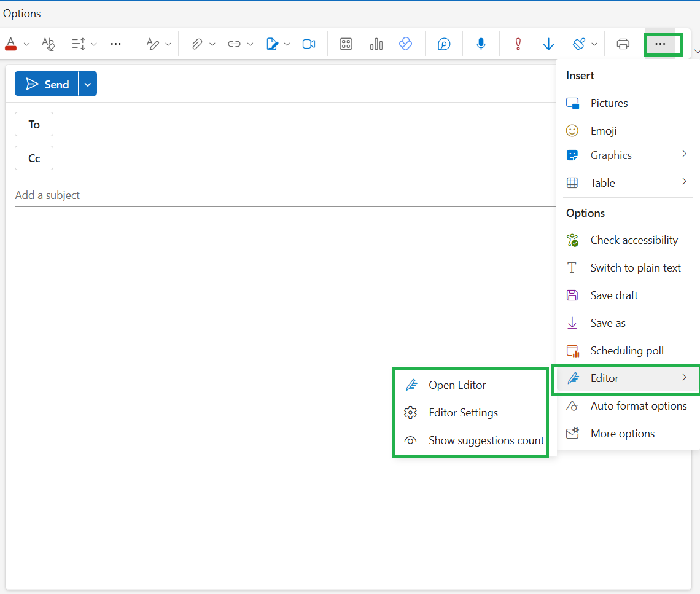
Task: Expand the signature dropdown arrow
Action: point(287,44)
